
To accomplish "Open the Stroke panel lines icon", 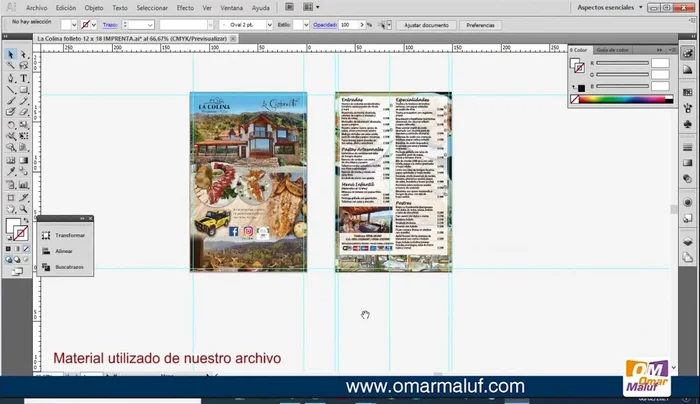I will pyautogui.click(x=688, y=147).
